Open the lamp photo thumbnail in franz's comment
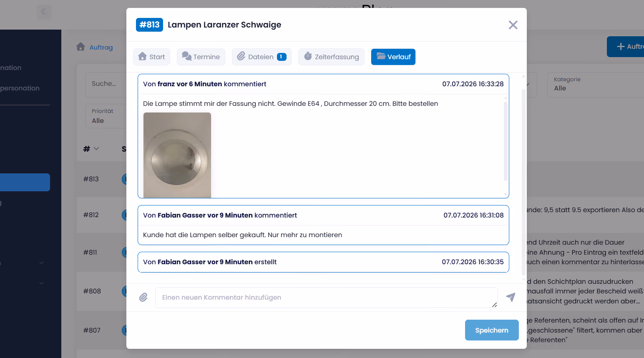Viewport: 644px width, 358px height. pos(177,155)
